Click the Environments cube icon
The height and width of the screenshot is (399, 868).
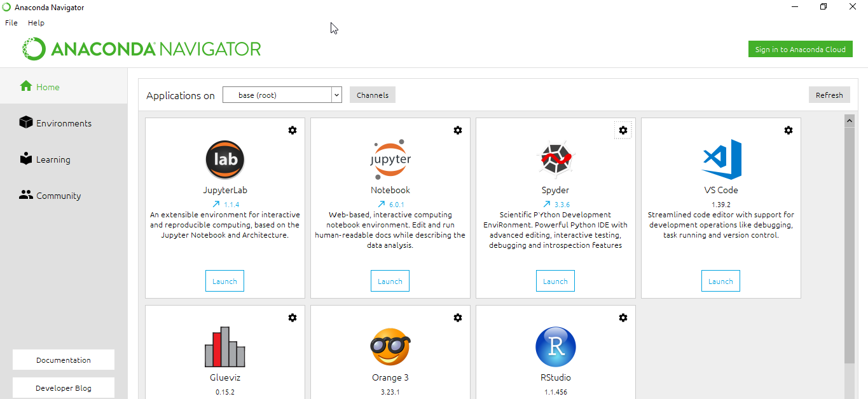coord(26,122)
